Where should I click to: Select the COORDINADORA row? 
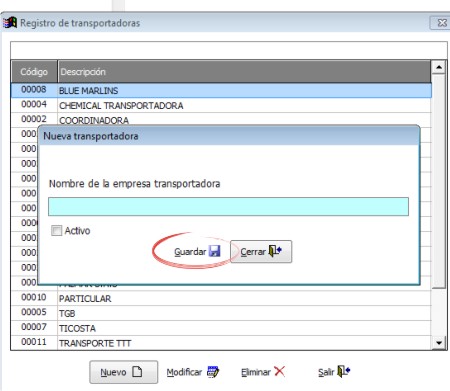coord(221,120)
